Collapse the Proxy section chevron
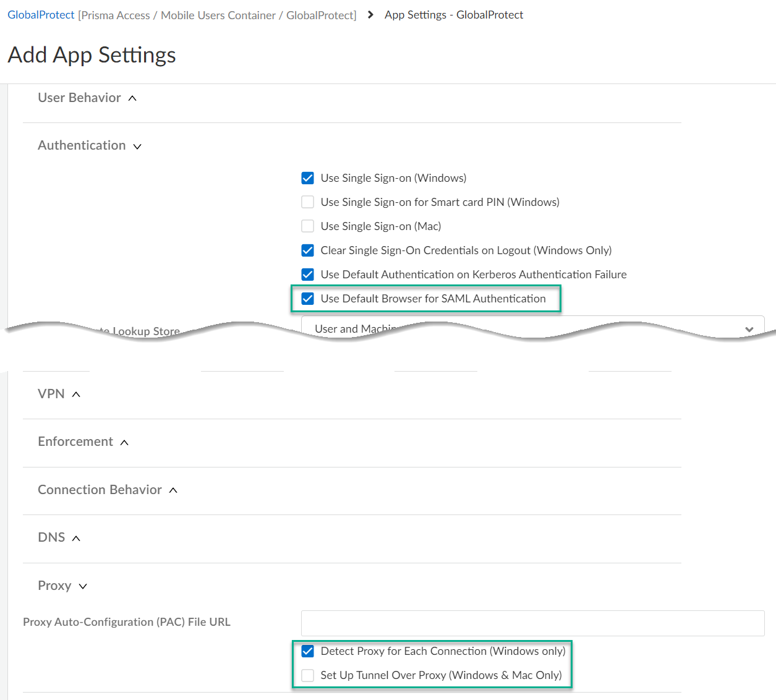 83,586
